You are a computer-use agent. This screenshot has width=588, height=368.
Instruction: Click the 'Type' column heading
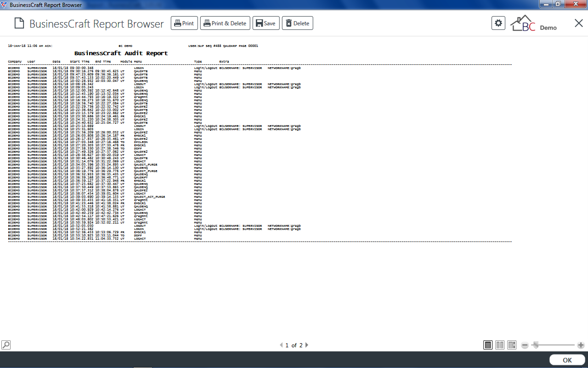[198, 61]
